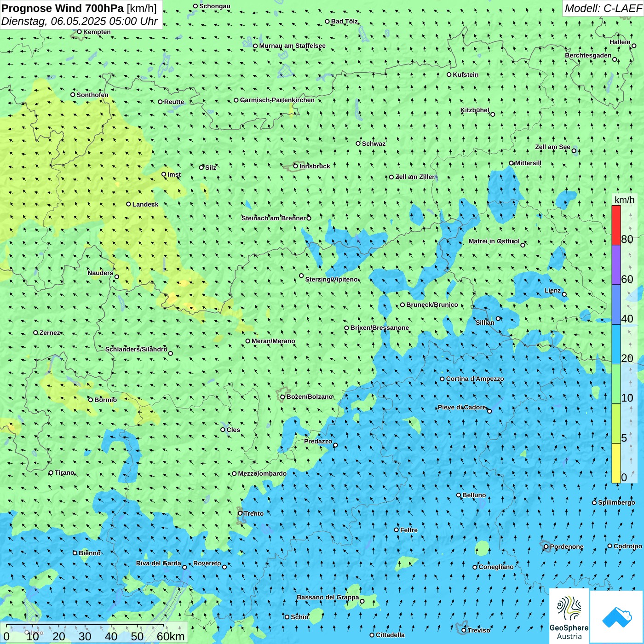Click the Pordenone city marker
644x644 pixels.
click(x=546, y=547)
